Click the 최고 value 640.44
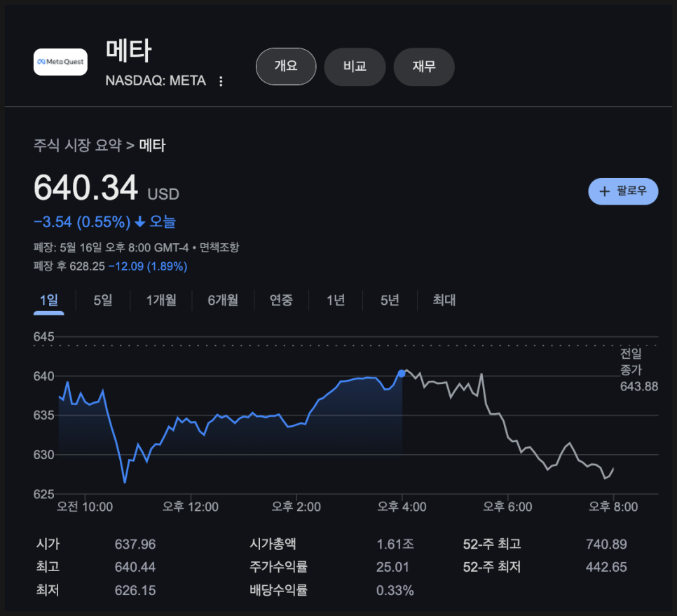Viewport: 677px width, 616px height. [x=135, y=567]
